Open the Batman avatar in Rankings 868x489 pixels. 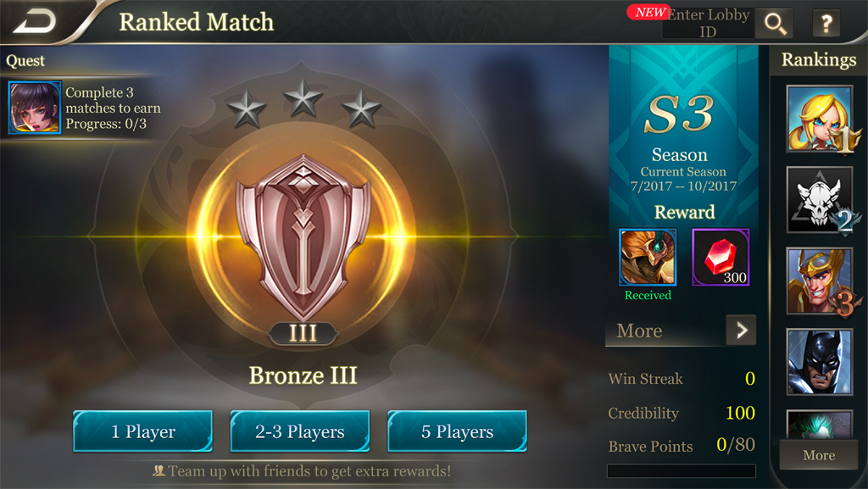click(820, 362)
